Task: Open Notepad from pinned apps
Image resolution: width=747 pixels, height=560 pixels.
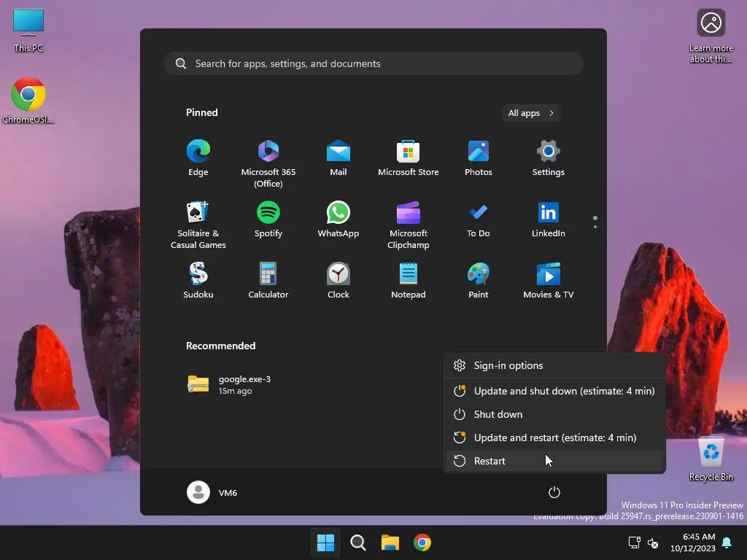Action: (409, 281)
